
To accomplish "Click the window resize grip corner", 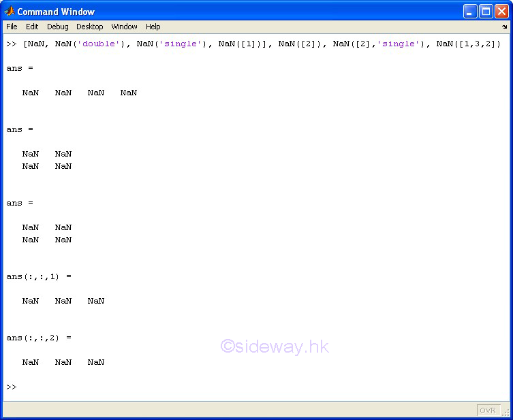I will 506,413.
